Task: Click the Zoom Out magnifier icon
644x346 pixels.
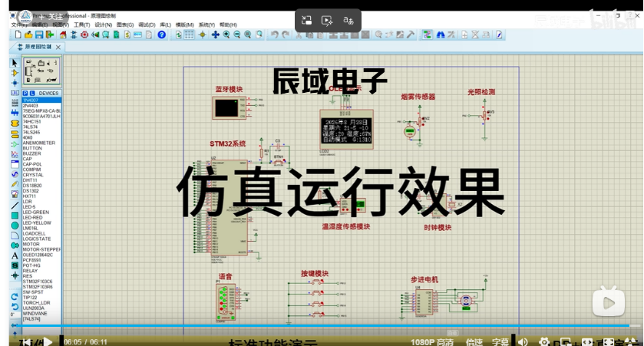Action: point(237,35)
